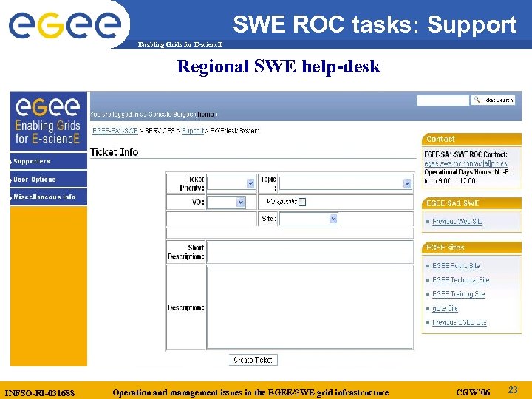Click into the Short Description field

pos(310,252)
